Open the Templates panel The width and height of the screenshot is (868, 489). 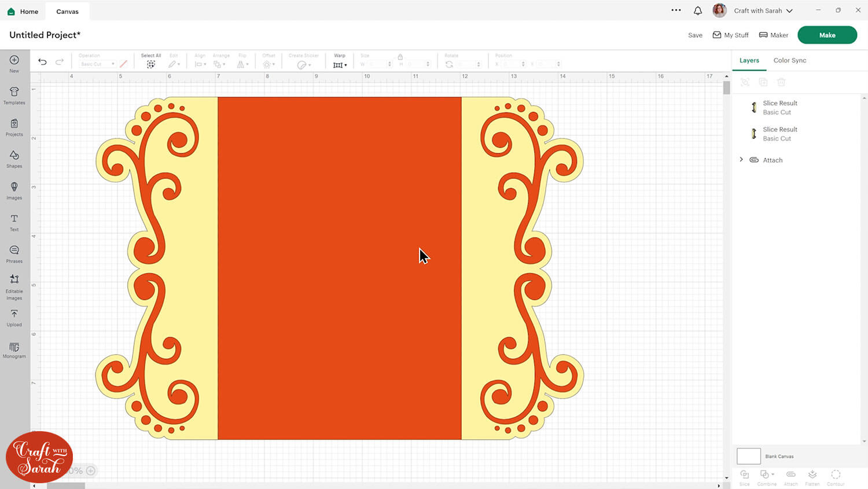[x=14, y=95]
